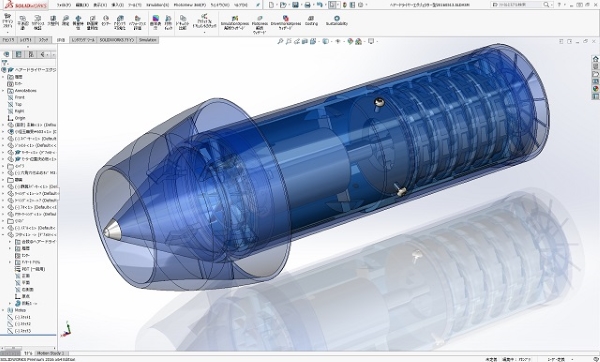Start the SimulationXpress analysis wizard

click(235, 23)
